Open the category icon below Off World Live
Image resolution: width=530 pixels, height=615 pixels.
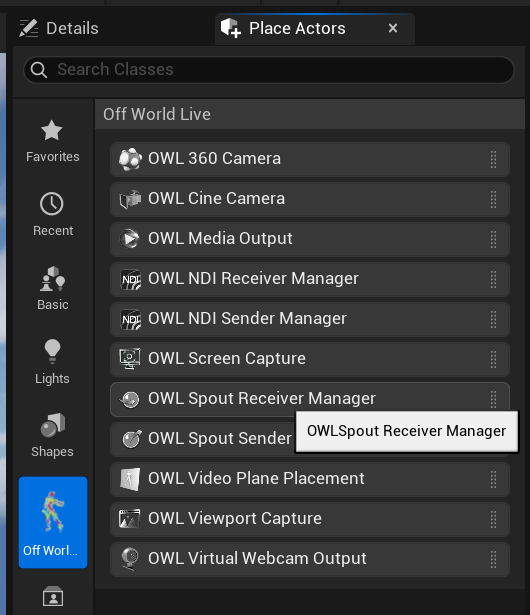click(53, 597)
